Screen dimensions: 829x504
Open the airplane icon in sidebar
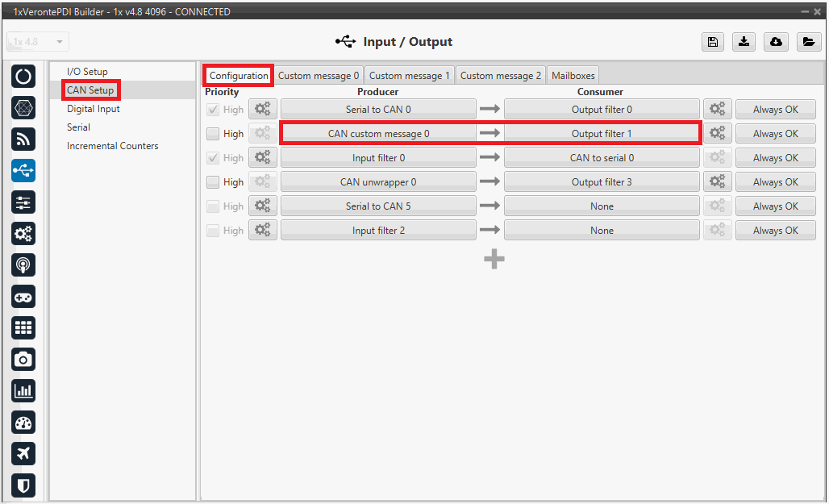[x=23, y=454]
